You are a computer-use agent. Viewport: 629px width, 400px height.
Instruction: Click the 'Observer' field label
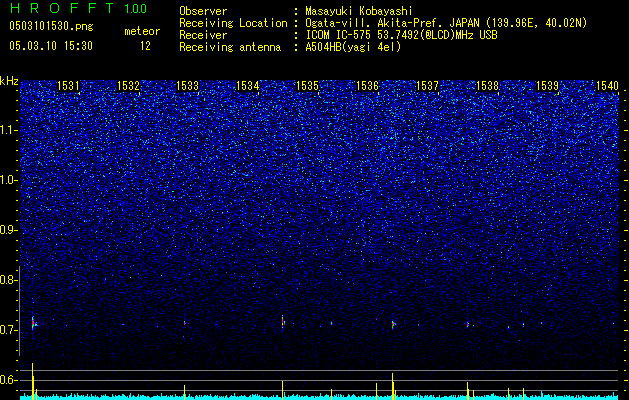coord(203,11)
